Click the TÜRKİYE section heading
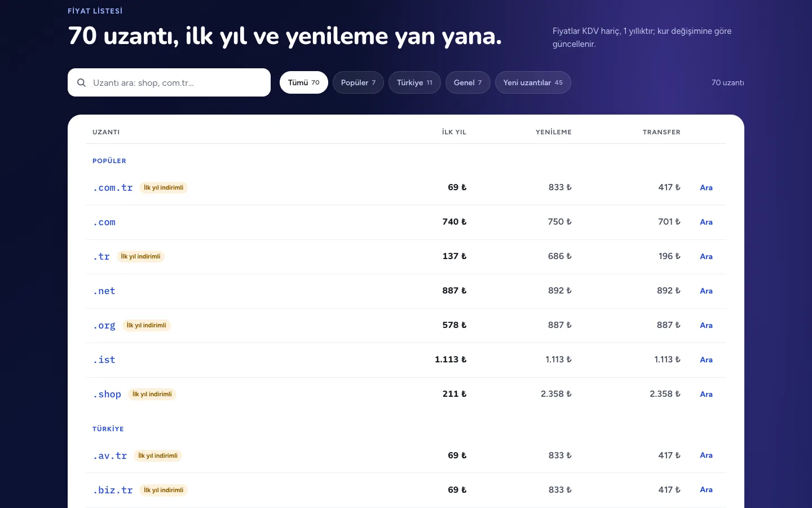 point(108,429)
